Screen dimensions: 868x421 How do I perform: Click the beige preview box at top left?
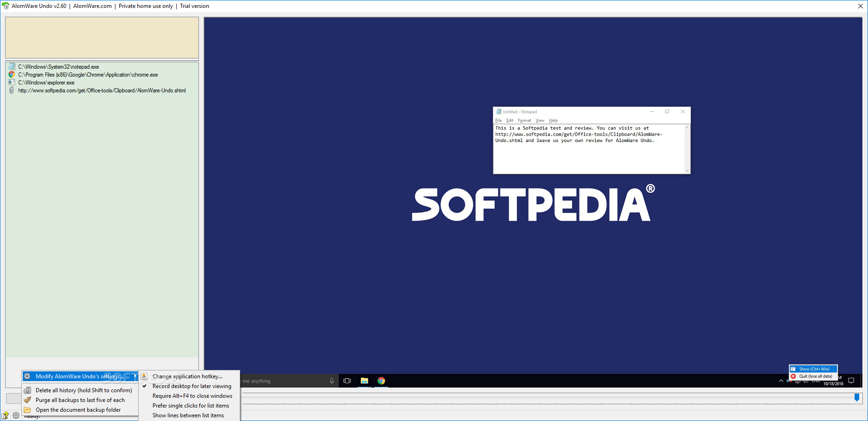(102, 38)
